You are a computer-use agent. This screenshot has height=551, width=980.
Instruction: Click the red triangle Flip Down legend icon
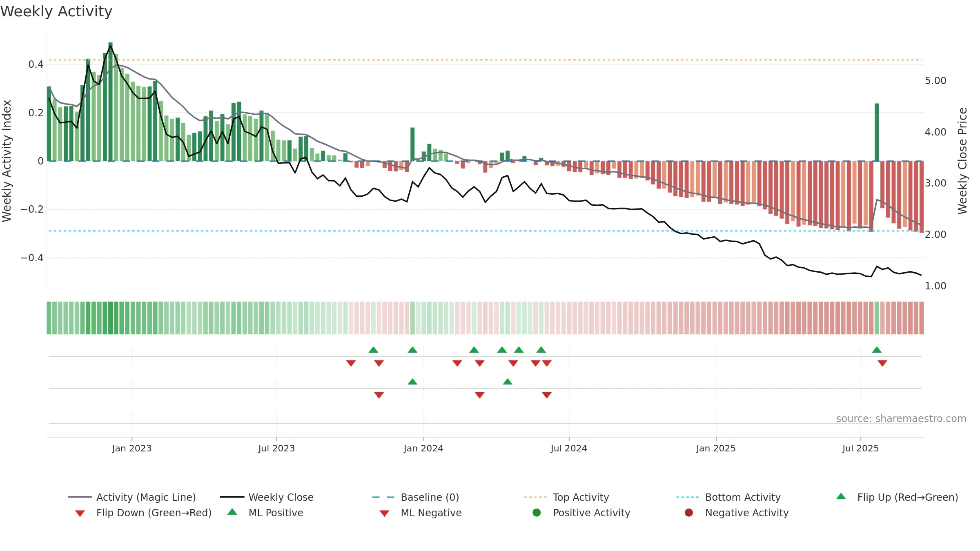80,513
